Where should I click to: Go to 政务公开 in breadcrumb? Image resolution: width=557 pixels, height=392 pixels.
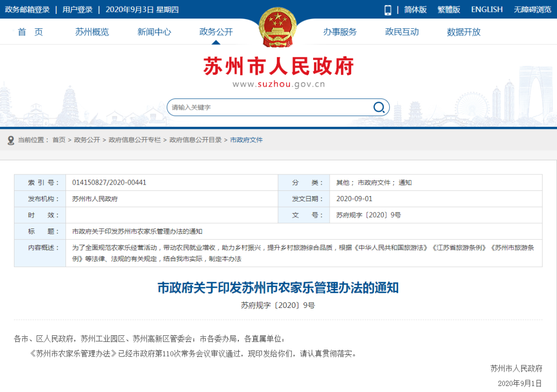87,140
